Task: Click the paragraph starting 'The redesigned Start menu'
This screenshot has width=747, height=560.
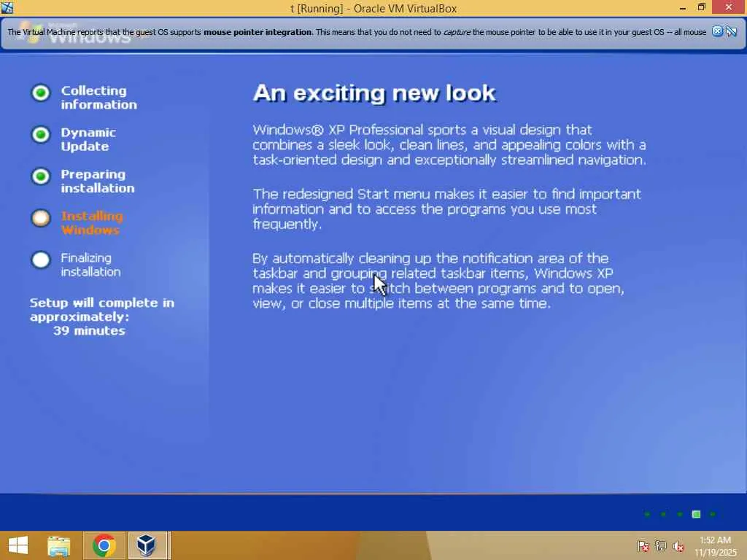Action: [447, 209]
